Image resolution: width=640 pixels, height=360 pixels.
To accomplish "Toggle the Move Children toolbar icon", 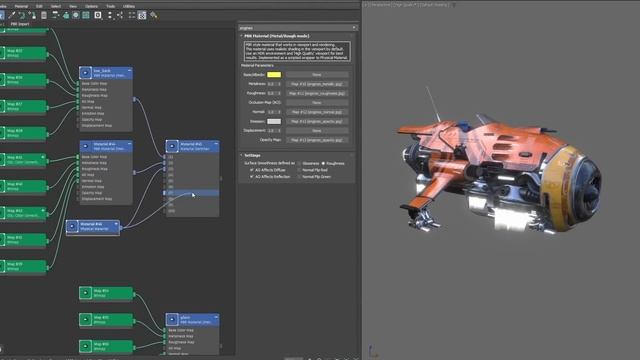I will [56, 16].
